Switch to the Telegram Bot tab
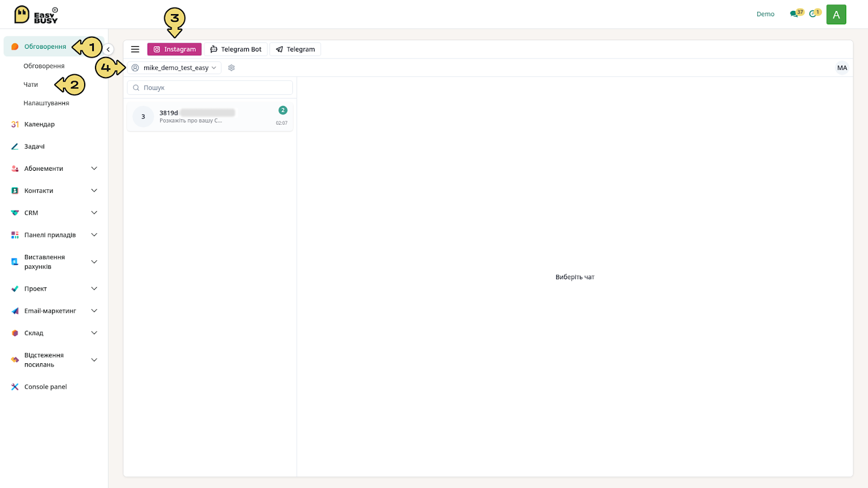The image size is (868, 488). tap(235, 49)
